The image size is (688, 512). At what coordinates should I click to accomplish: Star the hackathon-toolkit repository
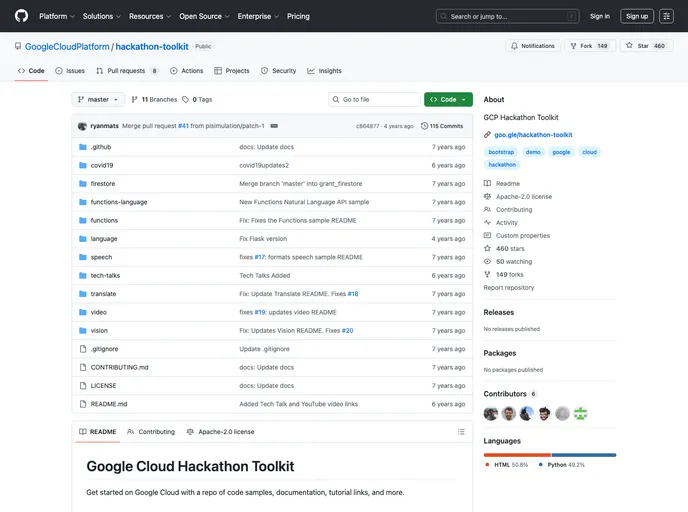coord(646,46)
